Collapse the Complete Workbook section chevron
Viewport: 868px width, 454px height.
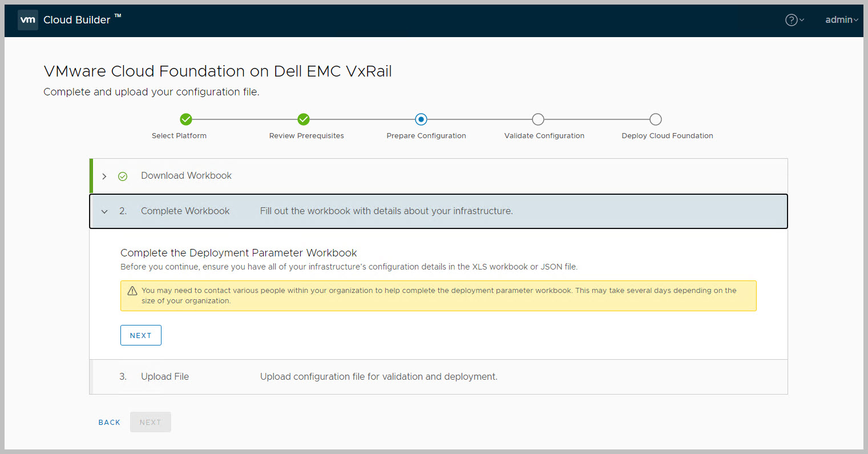104,211
